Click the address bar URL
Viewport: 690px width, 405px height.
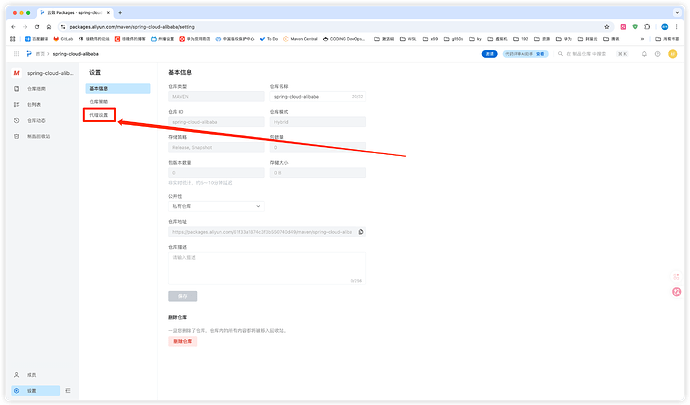pos(132,27)
